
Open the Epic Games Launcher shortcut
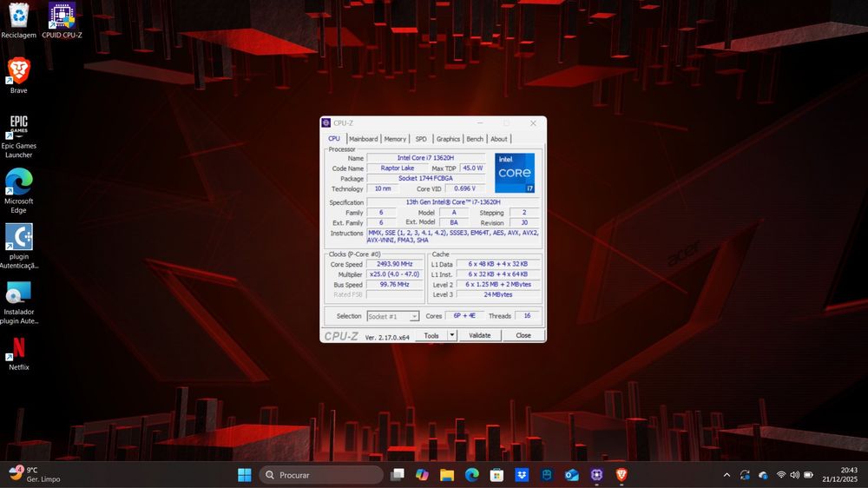click(18, 135)
